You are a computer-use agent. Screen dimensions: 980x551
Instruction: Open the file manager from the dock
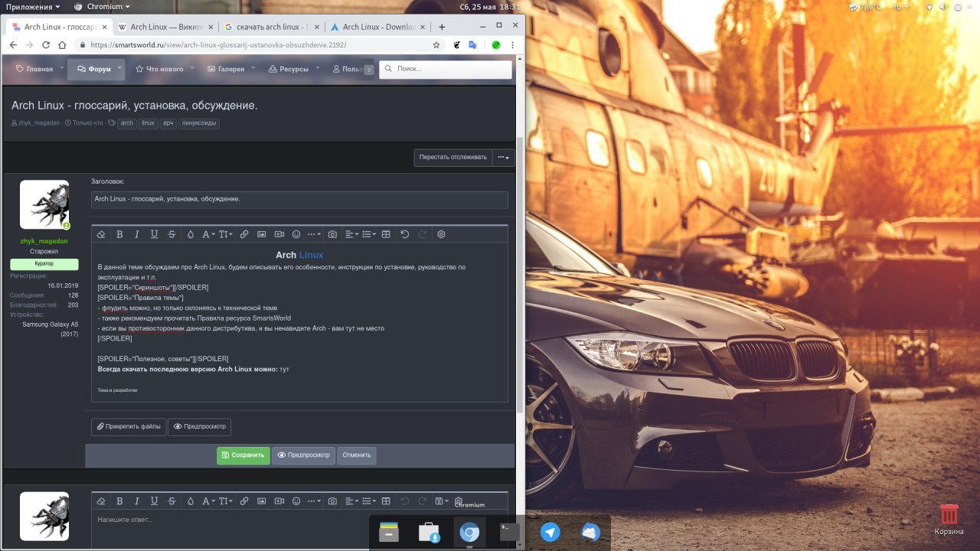(390, 532)
